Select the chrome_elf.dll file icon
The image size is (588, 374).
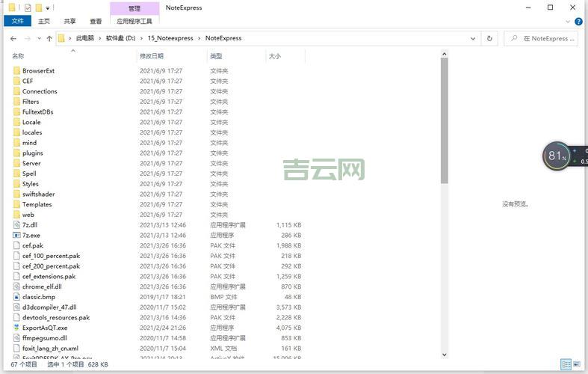[x=16, y=286]
